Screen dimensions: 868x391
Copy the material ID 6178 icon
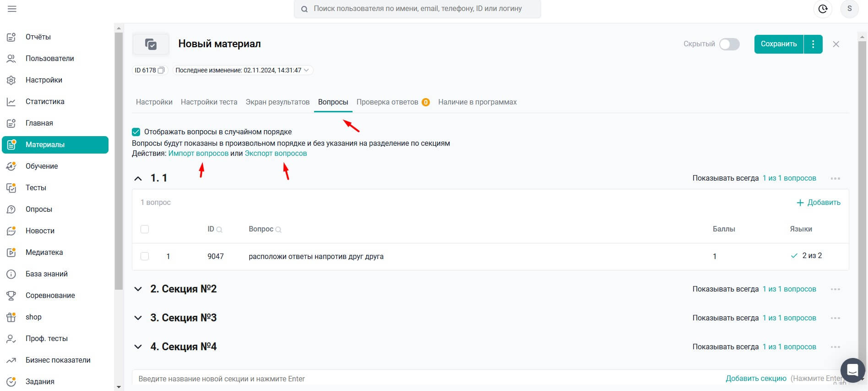161,70
